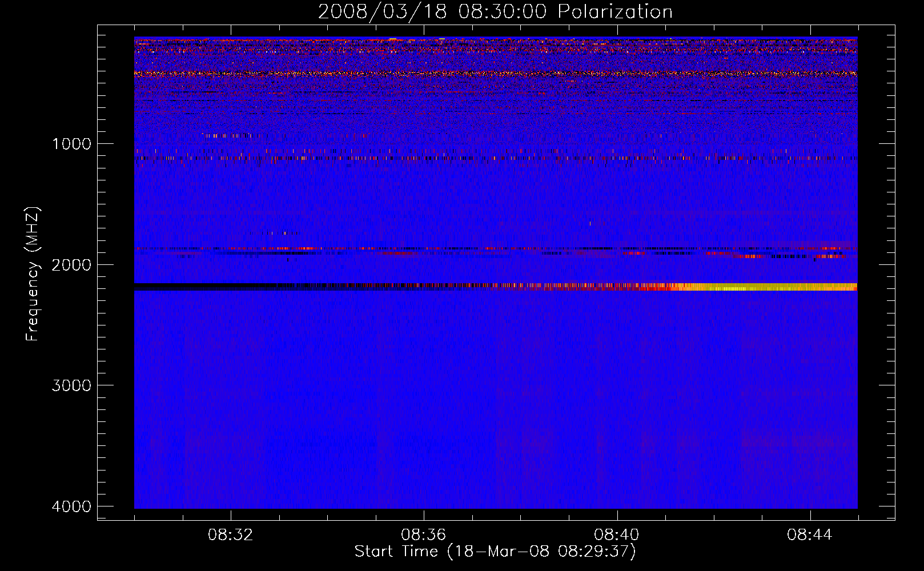Click the 08:44 time tick label
Viewport: 924px width, 571px height.
pos(810,535)
